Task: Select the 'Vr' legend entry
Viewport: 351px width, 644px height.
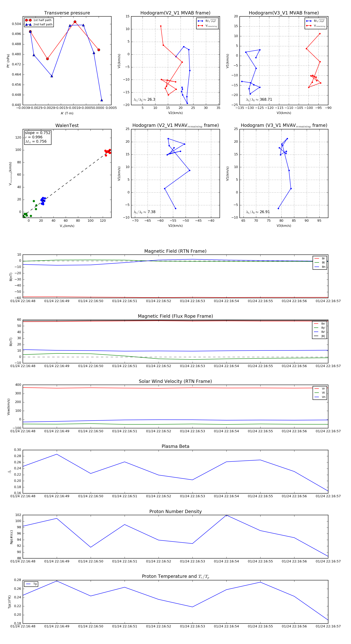Action: [x=320, y=389]
